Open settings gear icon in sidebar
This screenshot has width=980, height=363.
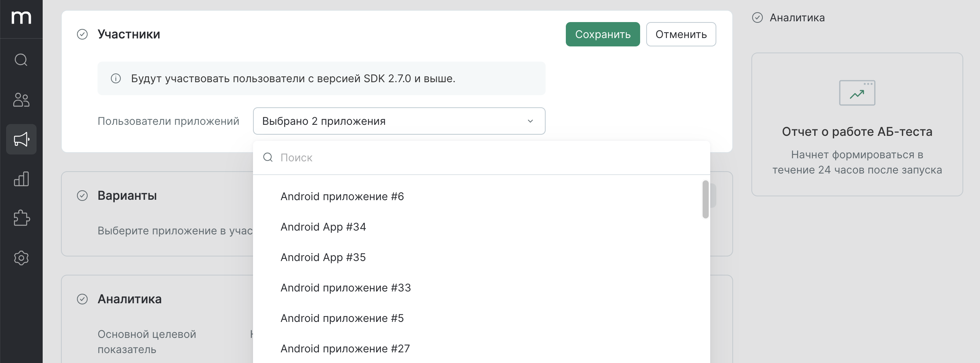pyautogui.click(x=21, y=258)
